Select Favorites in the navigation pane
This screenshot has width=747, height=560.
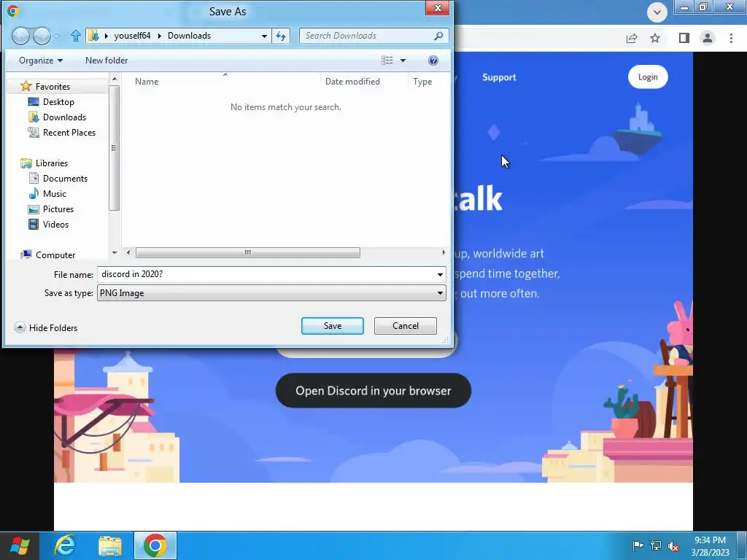click(x=53, y=87)
